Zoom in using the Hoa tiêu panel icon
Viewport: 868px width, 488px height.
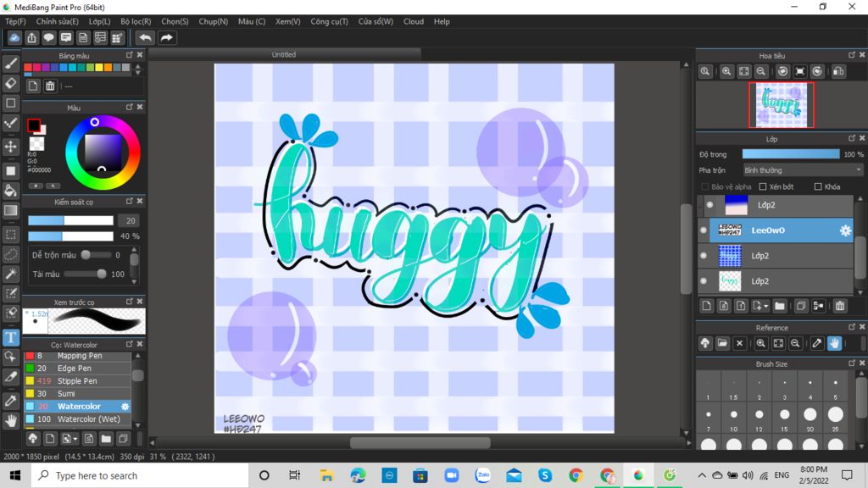(x=726, y=71)
